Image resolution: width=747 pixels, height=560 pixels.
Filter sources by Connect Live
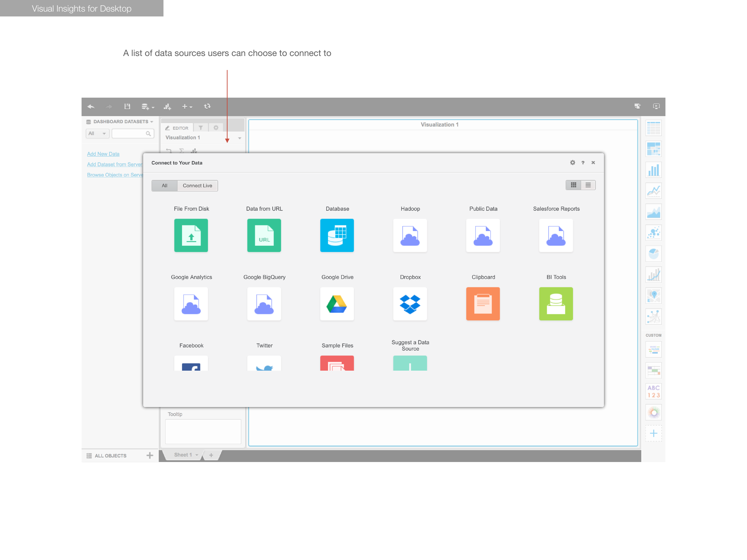[x=197, y=185]
